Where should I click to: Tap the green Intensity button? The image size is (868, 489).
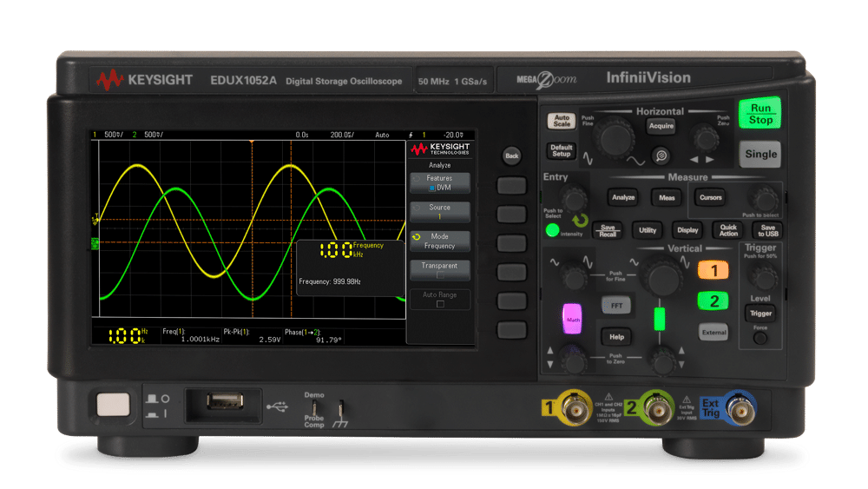552,231
